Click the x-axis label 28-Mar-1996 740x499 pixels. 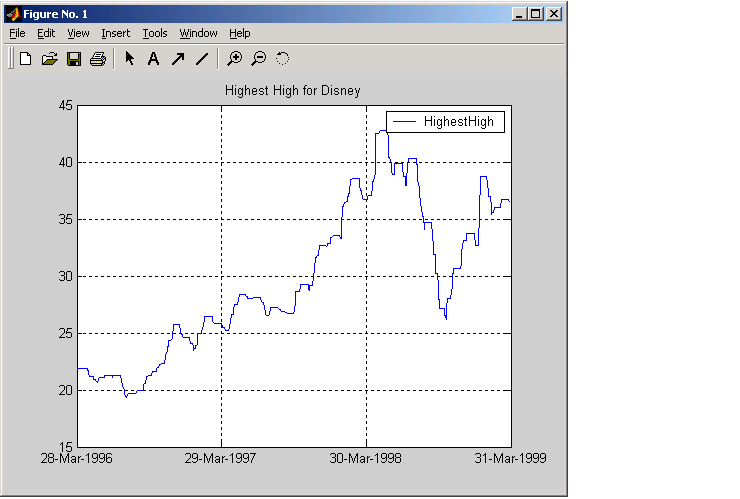[76, 458]
